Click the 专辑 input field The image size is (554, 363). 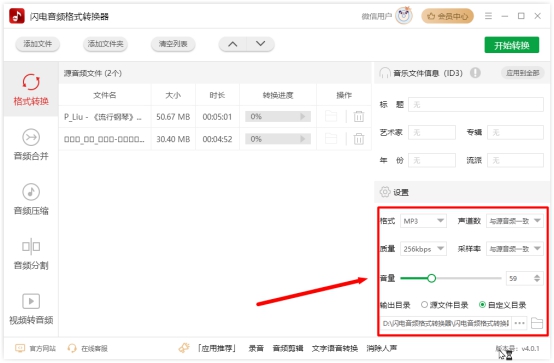(515, 133)
